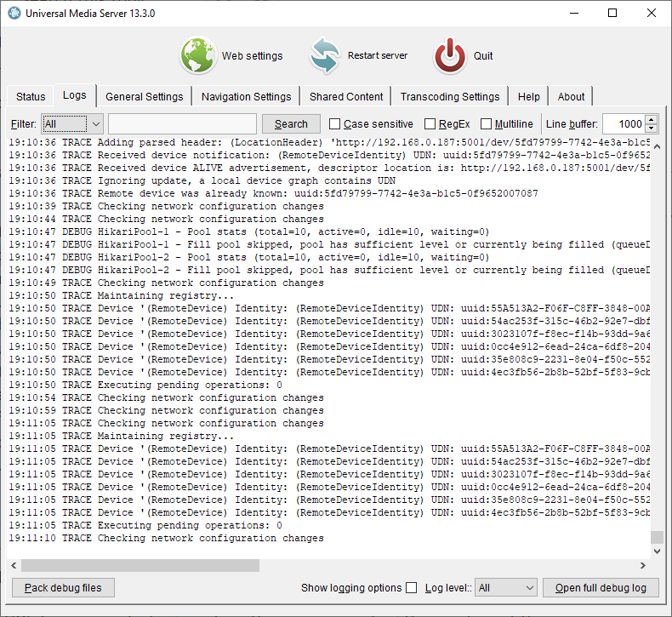Open the Help tab

(529, 96)
